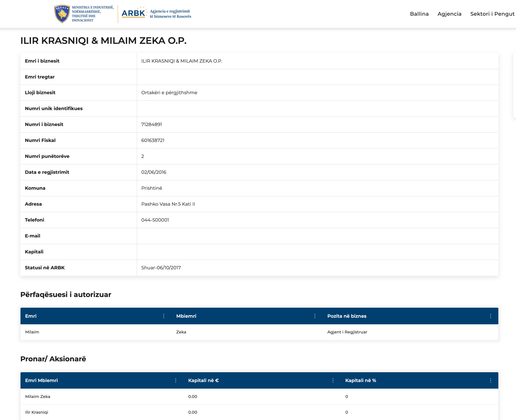Sort by the Mbiemri column header
516x420 pixels.
pyautogui.click(x=186, y=316)
